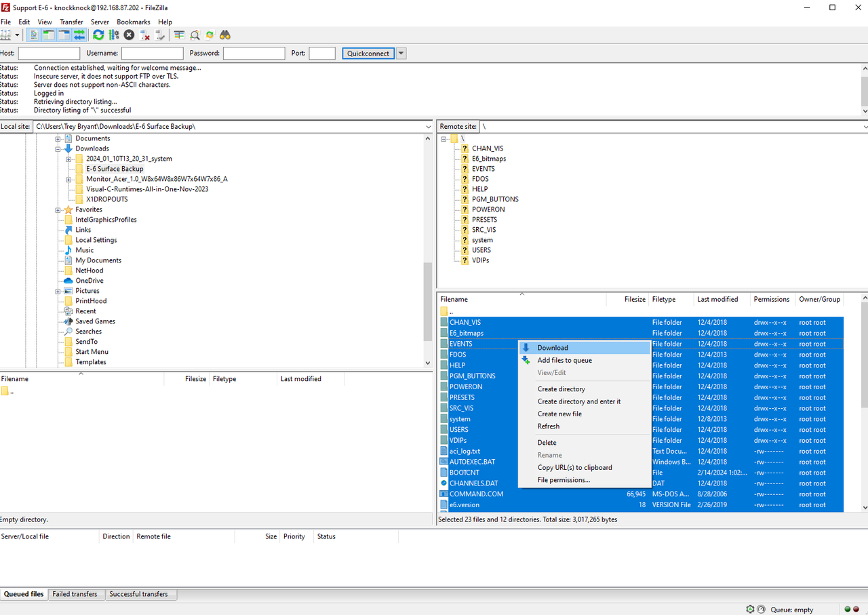Collapse the remote root directory node
Viewport: 868px width, 615px height.
(444, 138)
